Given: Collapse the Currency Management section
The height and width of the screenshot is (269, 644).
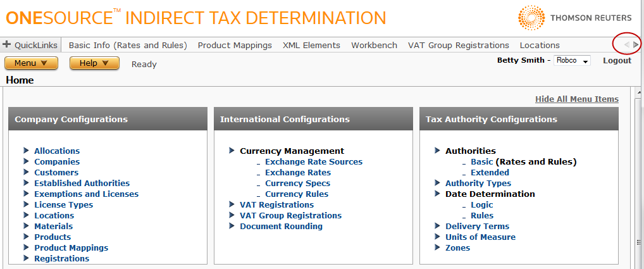Looking at the screenshot, I should [232, 151].
